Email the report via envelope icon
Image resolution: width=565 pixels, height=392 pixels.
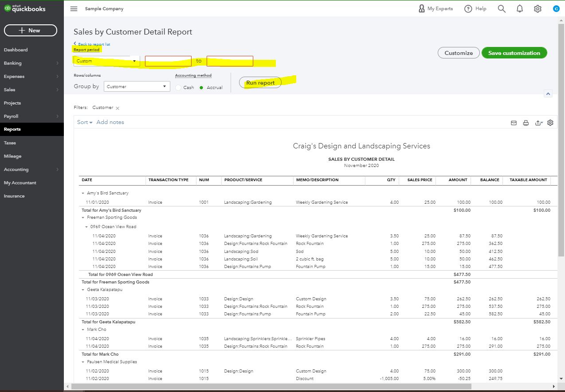coord(514,123)
